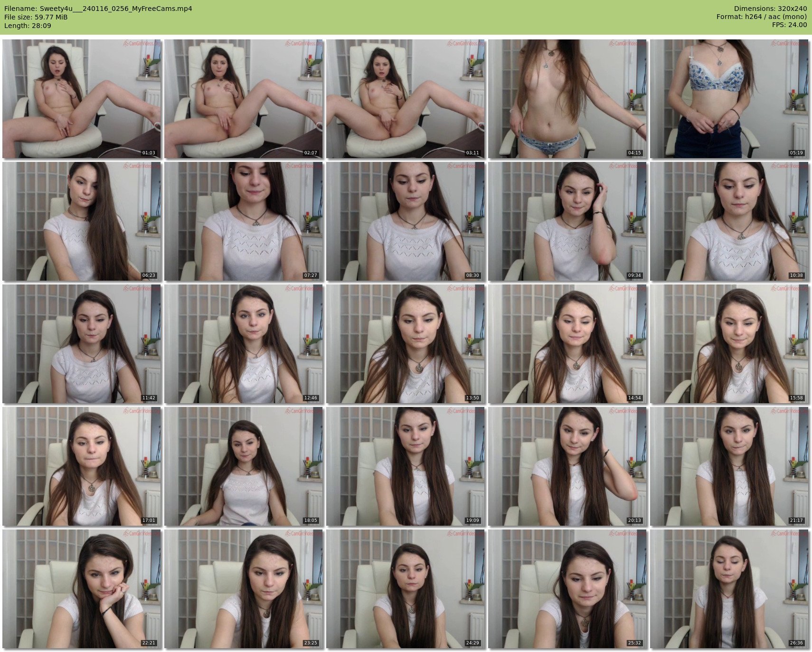This screenshot has height=652, width=812.
Task: Select the "Dimensions: 320x240" text
Action: [770, 9]
